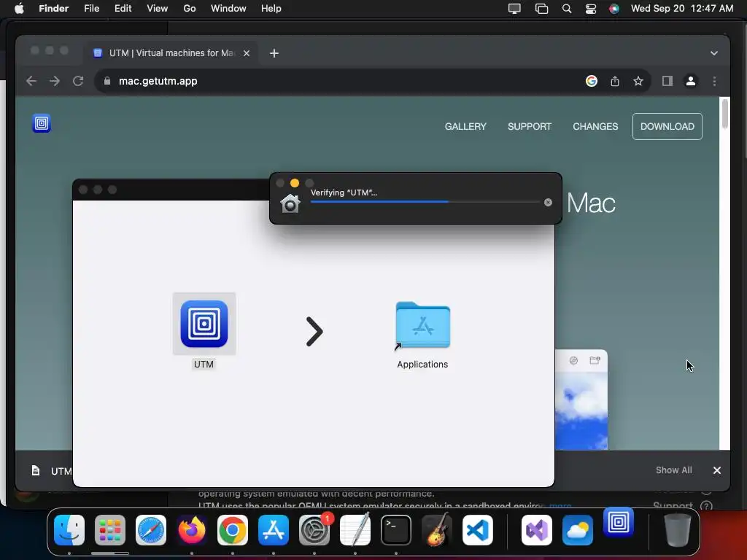The width and height of the screenshot is (747, 560).
Task: Open a new Chrome tab
Action: pos(274,53)
